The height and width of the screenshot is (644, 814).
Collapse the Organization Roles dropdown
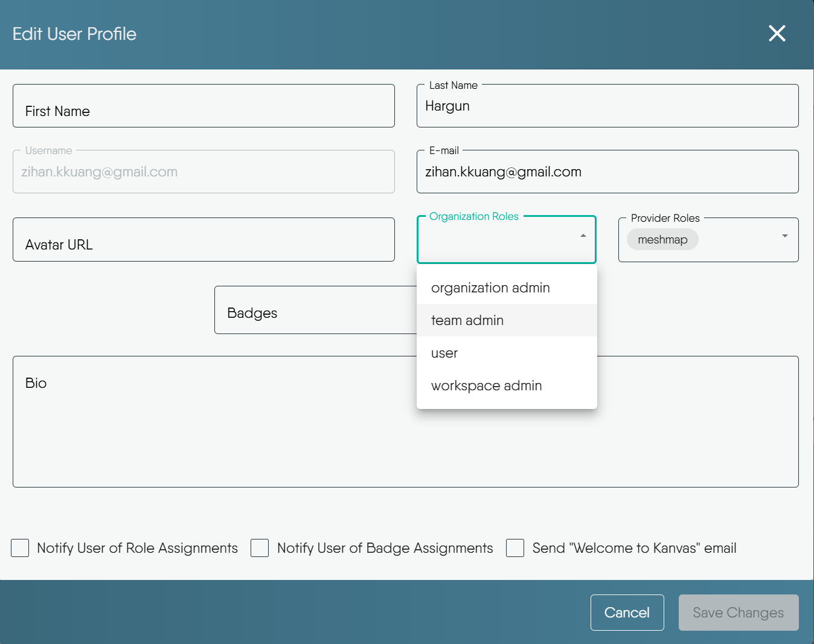(x=582, y=236)
